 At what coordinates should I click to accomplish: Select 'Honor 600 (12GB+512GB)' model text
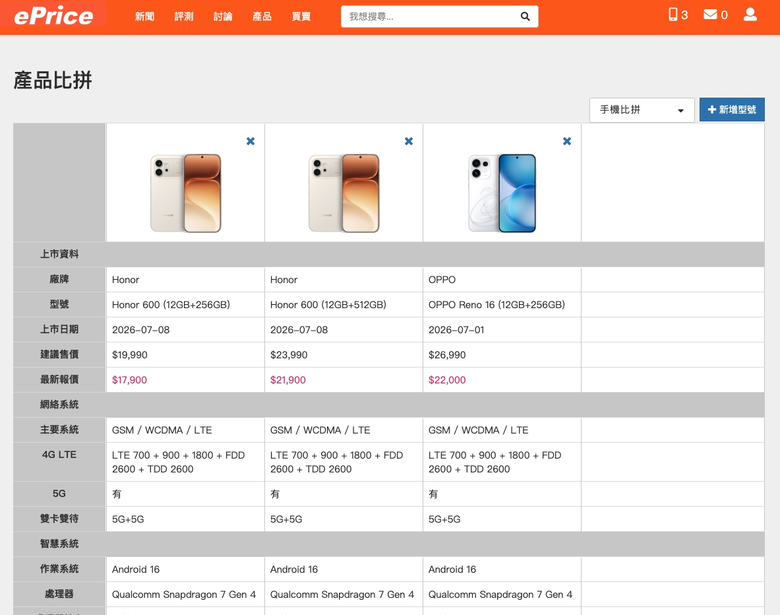pos(328,305)
